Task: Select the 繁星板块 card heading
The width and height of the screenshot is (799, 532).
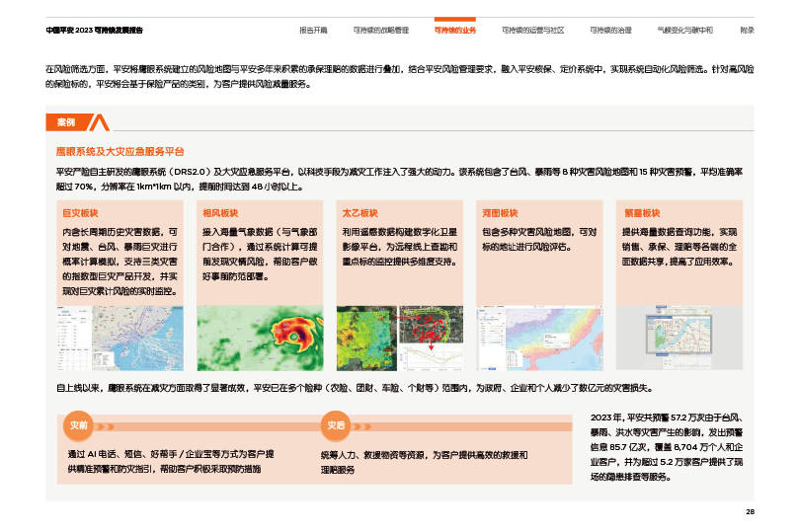Action: coord(642,213)
